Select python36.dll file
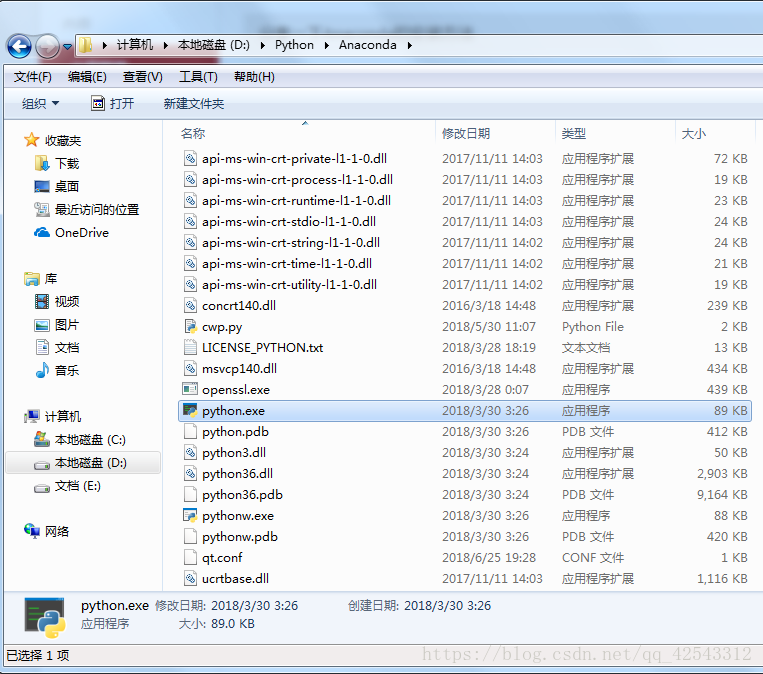763x674 pixels. tap(237, 474)
